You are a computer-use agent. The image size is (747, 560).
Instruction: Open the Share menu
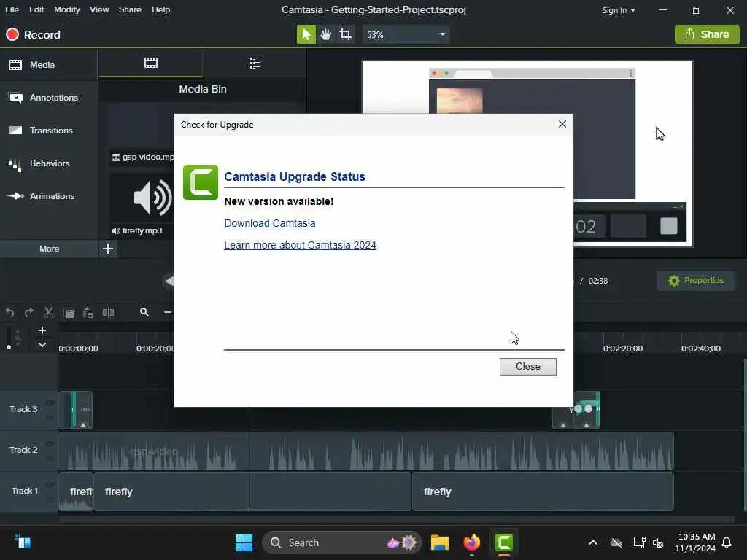pyautogui.click(x=130, y=9)
